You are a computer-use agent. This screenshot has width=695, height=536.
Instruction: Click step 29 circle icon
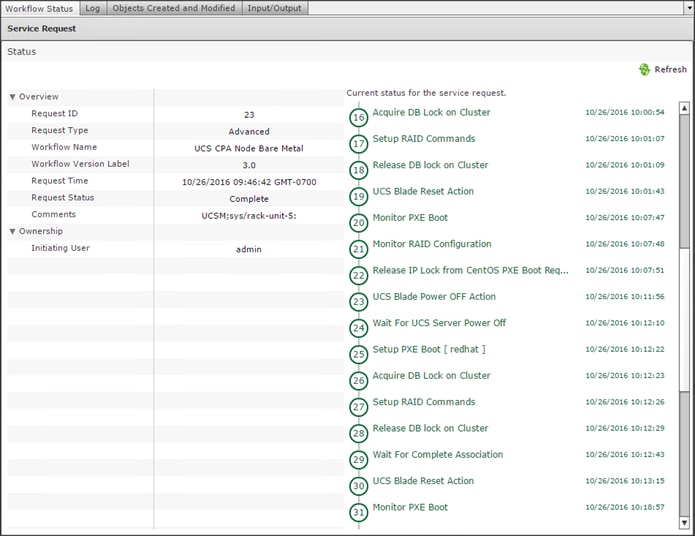359,460
